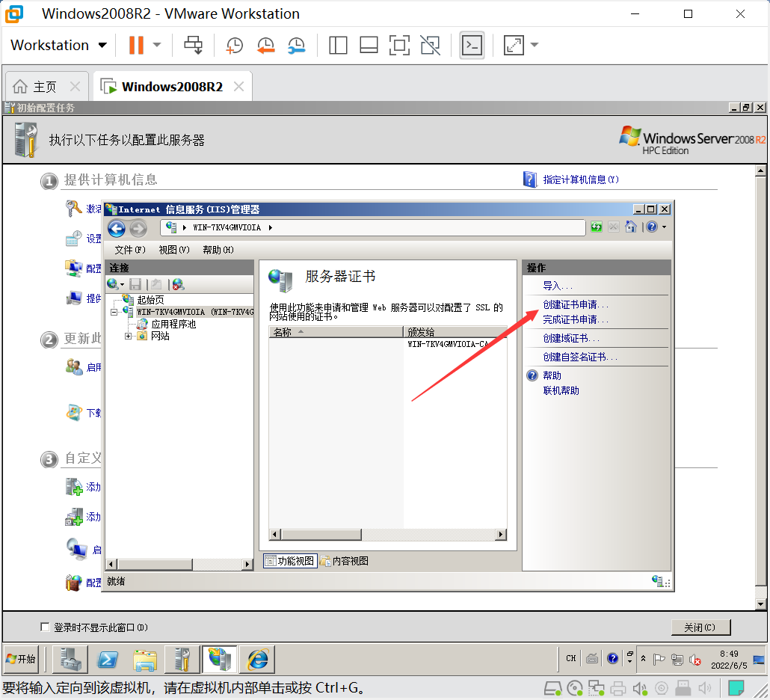Screen dimensions: 770x700
Task: Expand the 网站 tree node
Action: (x=128, y=337)
